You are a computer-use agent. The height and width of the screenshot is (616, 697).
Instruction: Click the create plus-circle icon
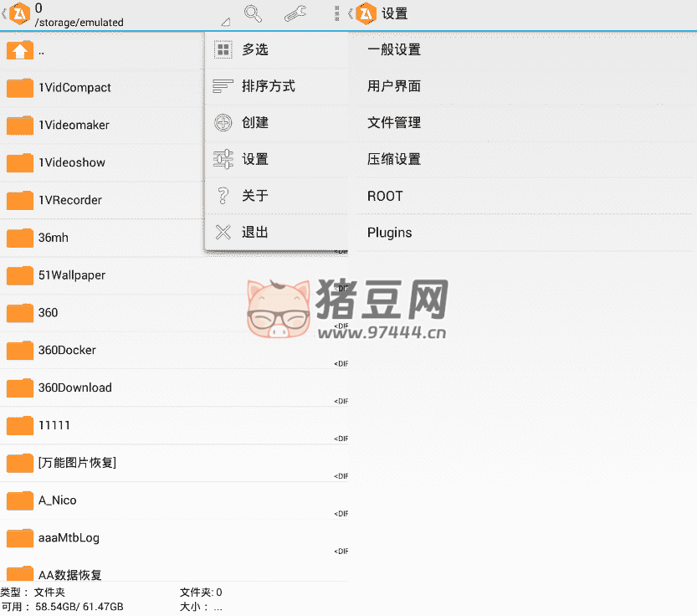(x=223, y=122)
